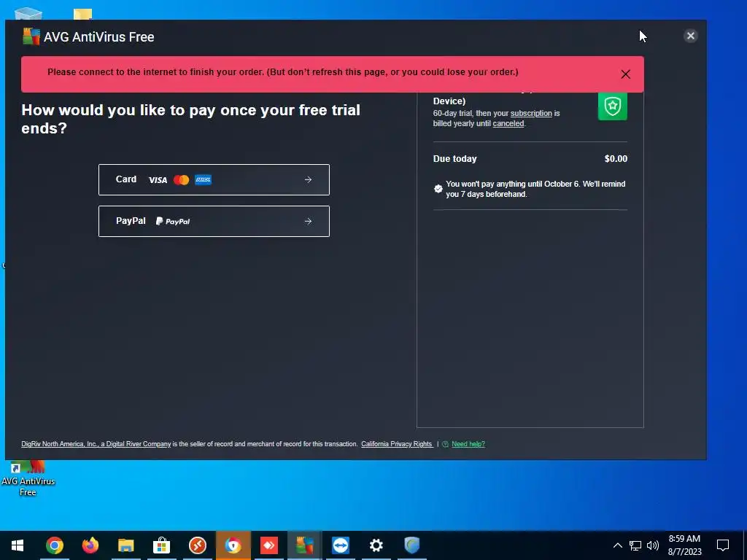The height and width of the screenshot is (560, 747).
Task: Click the checkmark badge beside payment reminder
Action: coord(438,189)
